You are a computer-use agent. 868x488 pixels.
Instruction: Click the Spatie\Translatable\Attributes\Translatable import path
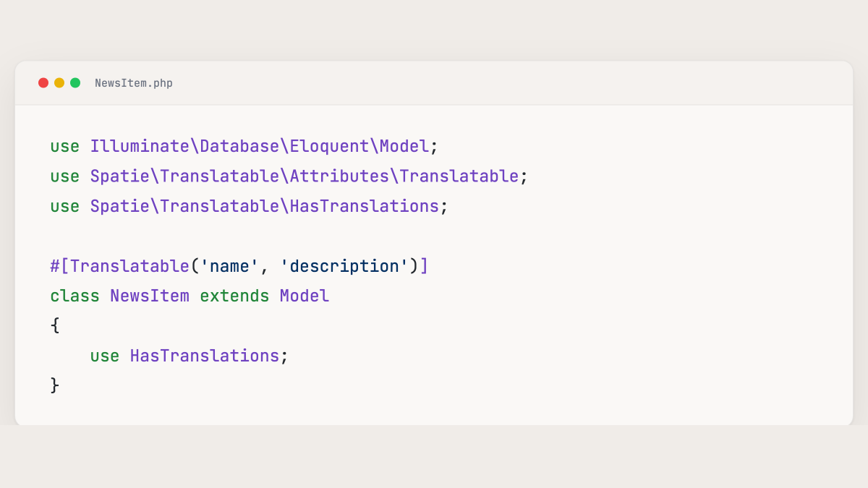(305, 176)
